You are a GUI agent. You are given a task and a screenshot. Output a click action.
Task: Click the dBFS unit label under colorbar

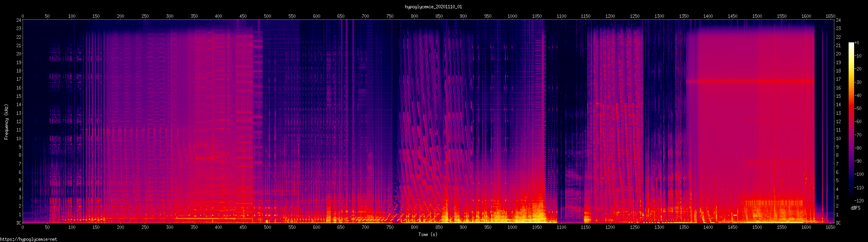coord(855,208)
